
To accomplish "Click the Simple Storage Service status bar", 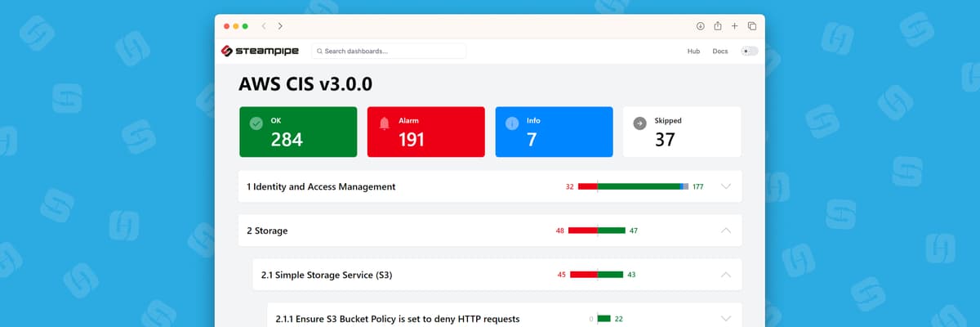I will (596, 275).
